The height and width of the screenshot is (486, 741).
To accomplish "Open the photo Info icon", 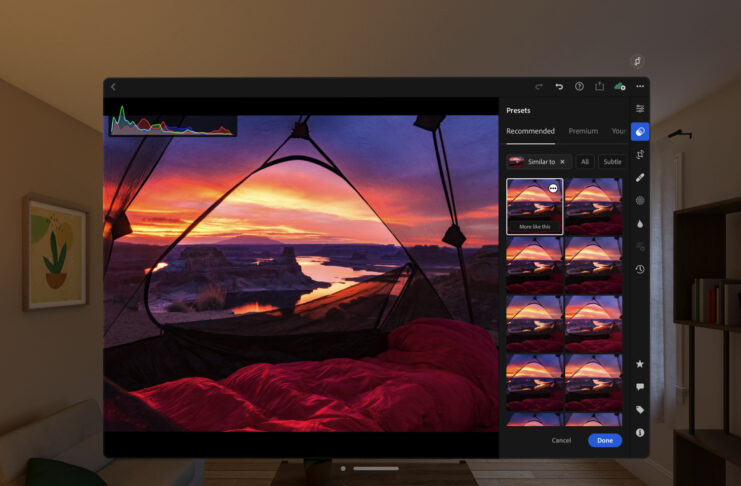I will [640, 433].
